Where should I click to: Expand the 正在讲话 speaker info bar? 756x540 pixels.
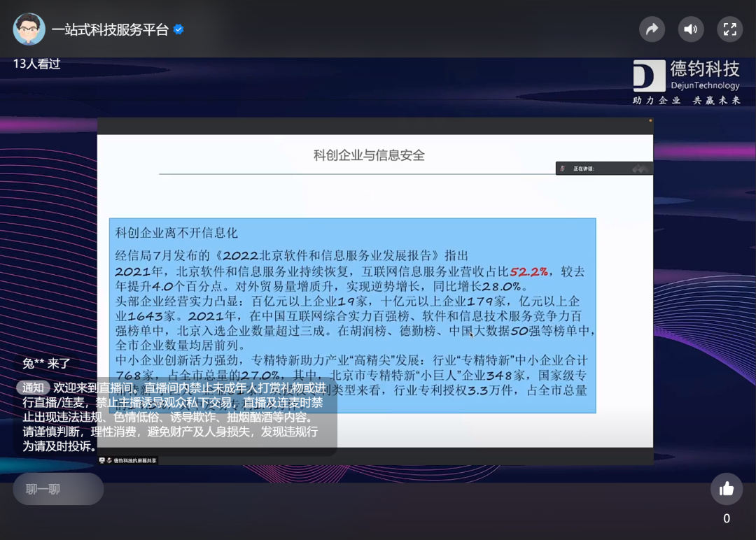click(603, 168)
